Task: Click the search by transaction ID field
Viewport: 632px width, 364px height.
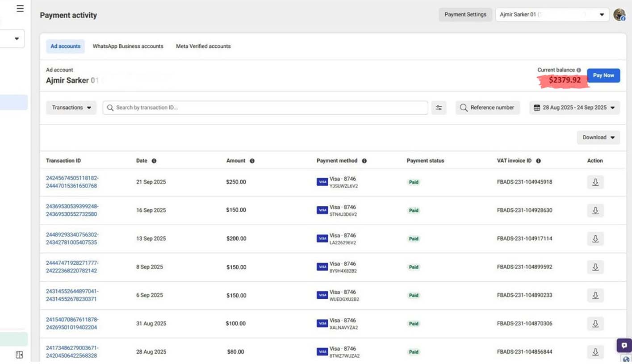Action: click(x=265, y=108)
